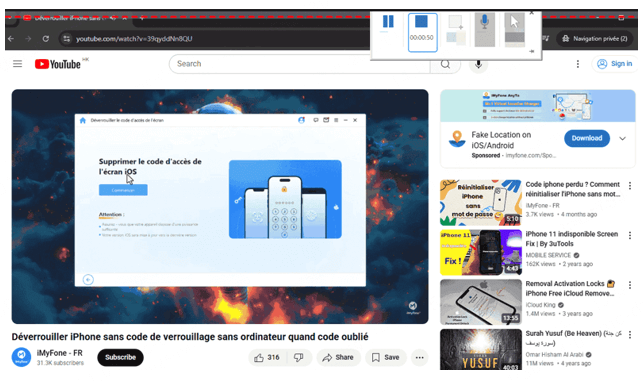This screenshot has width=644, height=381.
Task: Open Surah Yusuf video title
Action: (573, 338)
